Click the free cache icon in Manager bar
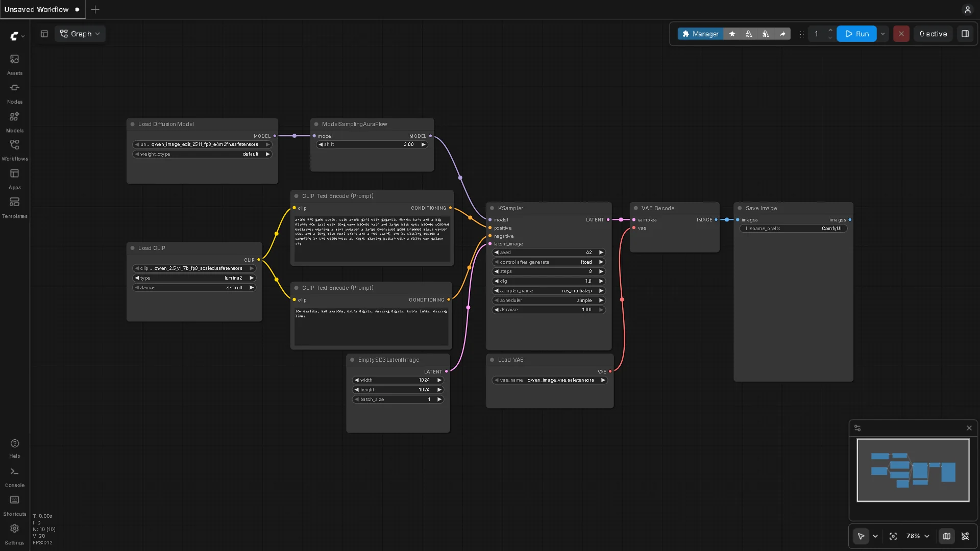The width and height of the screenshot is (980, 551). point(766,34)
